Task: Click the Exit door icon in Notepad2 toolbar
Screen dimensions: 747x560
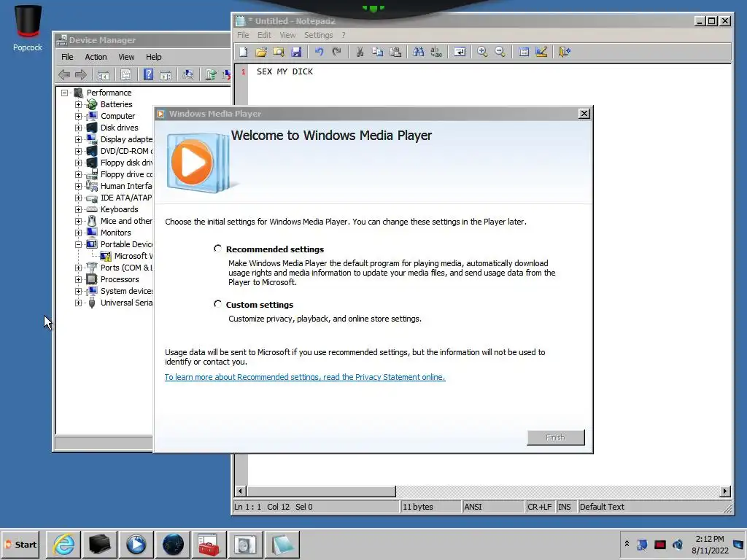Action: click(564, 52)
